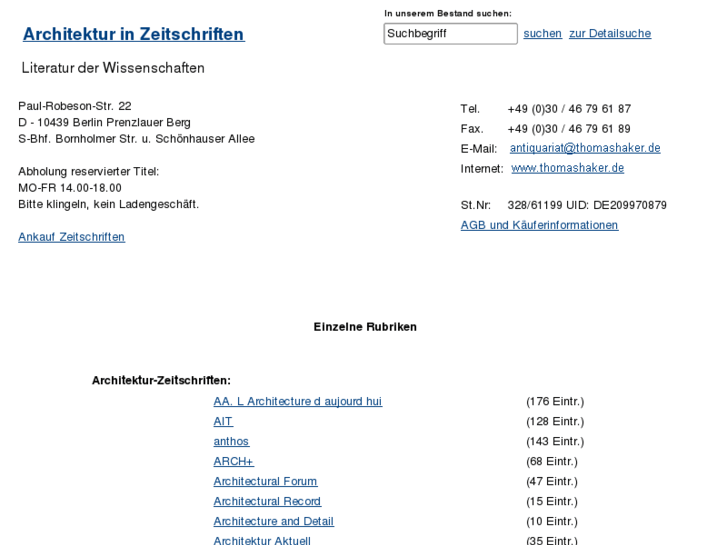Click the (10 Eintr.) entry count

point(552,521)
